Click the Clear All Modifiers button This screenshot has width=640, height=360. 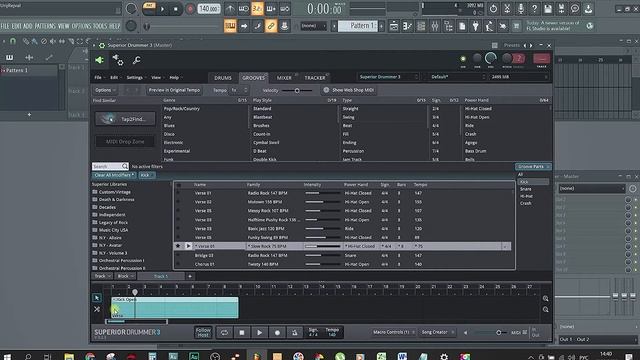click(x=114, y=175)
